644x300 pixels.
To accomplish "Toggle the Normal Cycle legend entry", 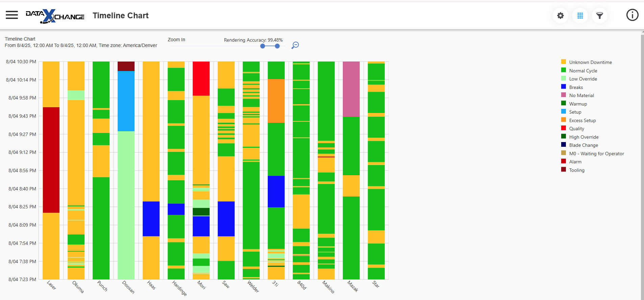I will click(x=583, y=71).
